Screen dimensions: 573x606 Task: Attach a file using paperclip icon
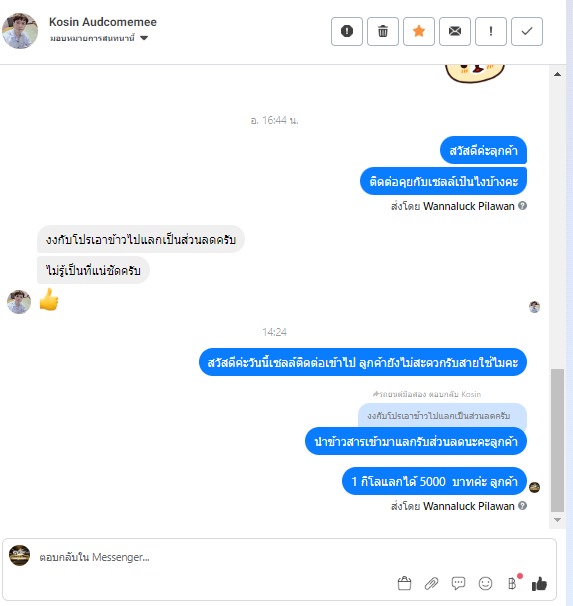click(x=431, y=583)
